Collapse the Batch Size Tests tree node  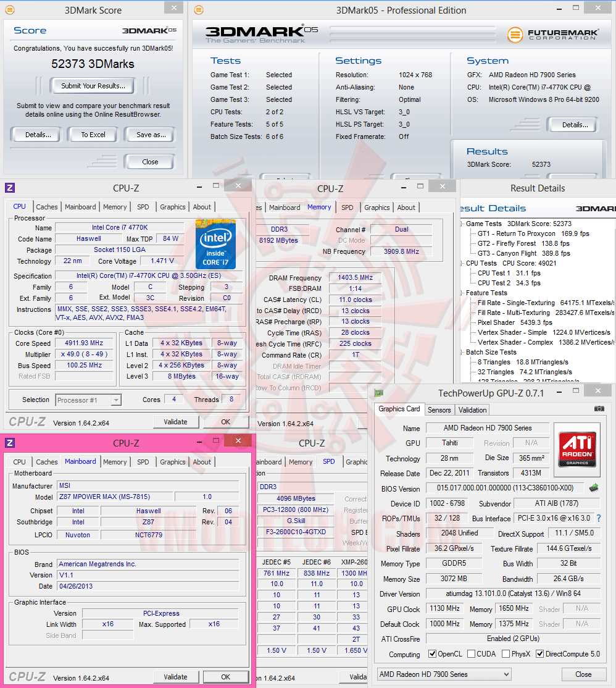[x=462, y=352]
